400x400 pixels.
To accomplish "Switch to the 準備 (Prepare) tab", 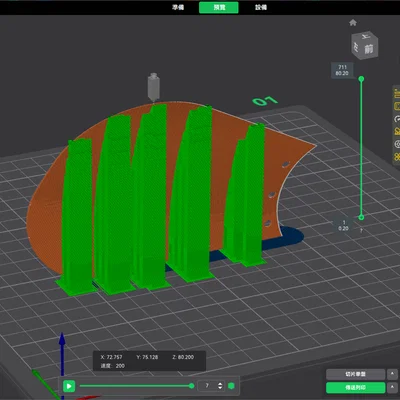I will click(x=178, y=7).
